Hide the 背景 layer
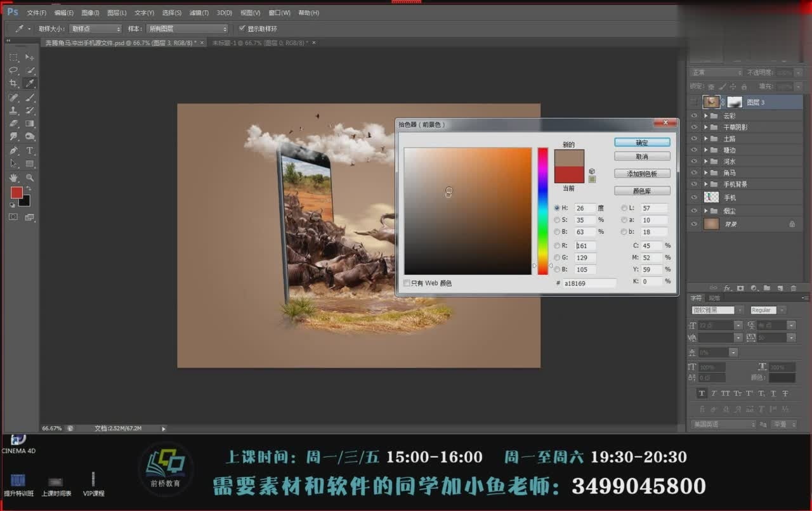 click(x=694, y=224)
